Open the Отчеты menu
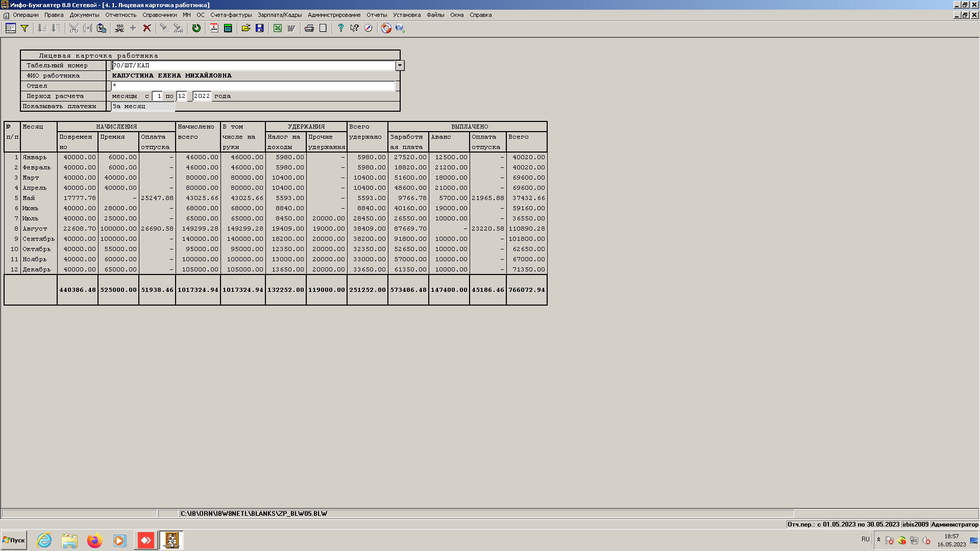 [377, 15]
